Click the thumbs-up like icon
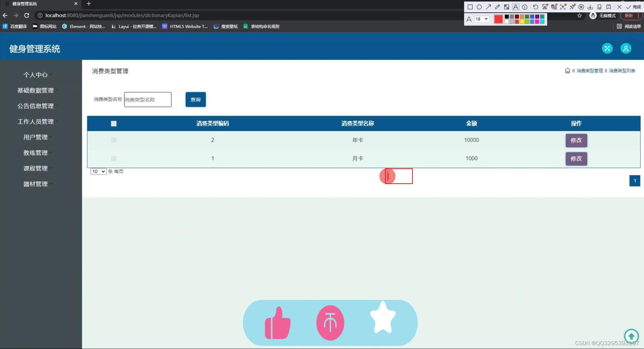Screen dimensions: 644x349 point(278,323)
